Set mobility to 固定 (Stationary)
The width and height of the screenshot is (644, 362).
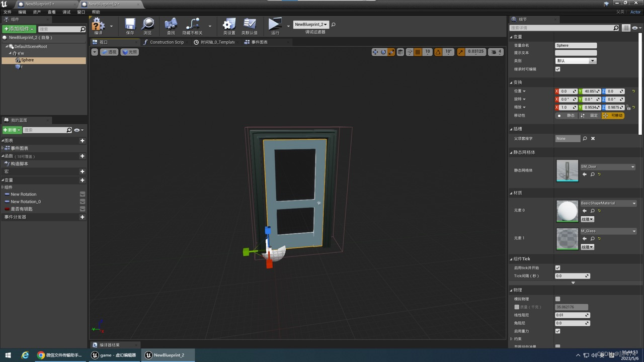pyautogui.click(x=590, y=116)
